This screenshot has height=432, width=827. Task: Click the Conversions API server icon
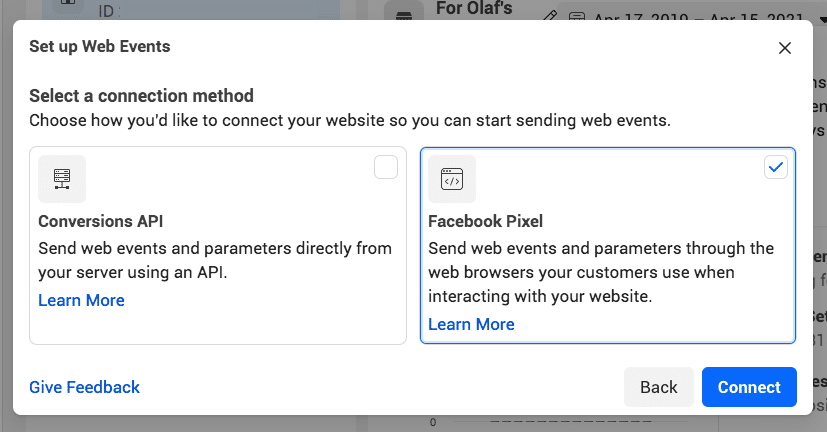point(62,179)
